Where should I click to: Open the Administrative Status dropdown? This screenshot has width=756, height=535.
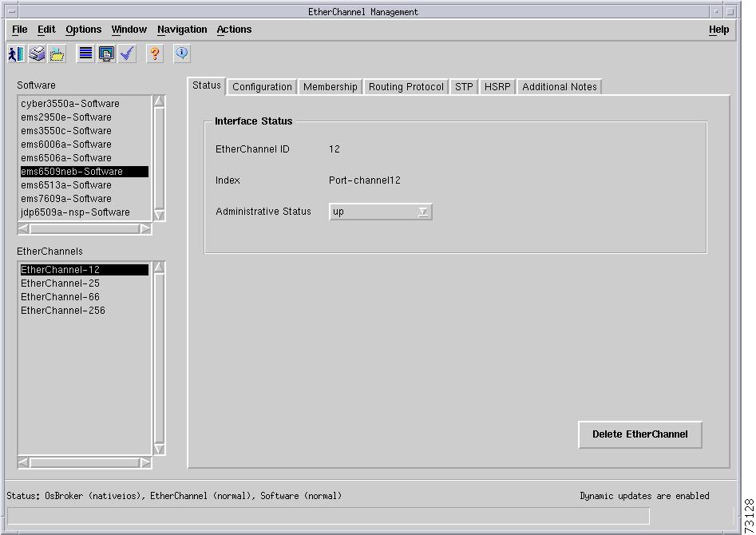[381, 212]
